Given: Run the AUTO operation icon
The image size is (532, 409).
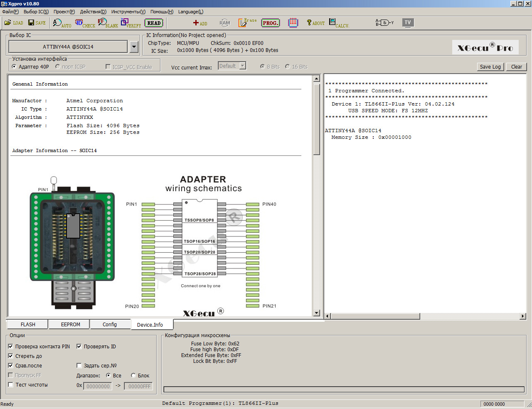Looking at the screenshot, I should [x=62, y=23].
